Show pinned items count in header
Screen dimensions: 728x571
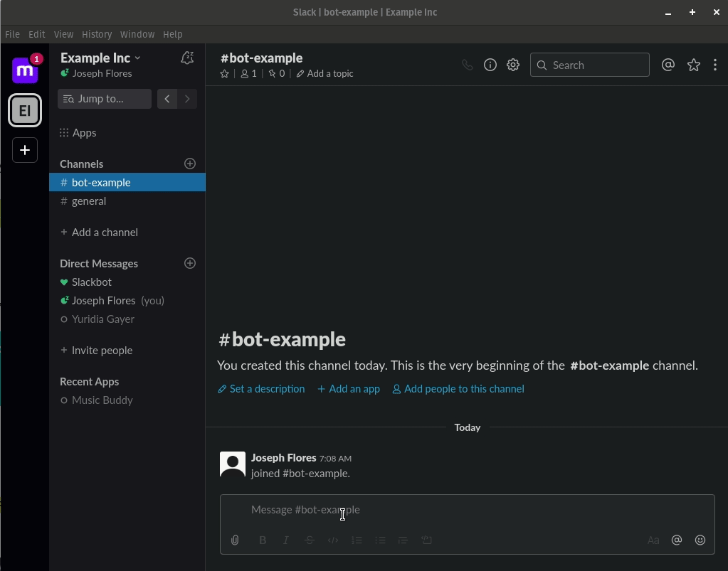click(277, 74)
